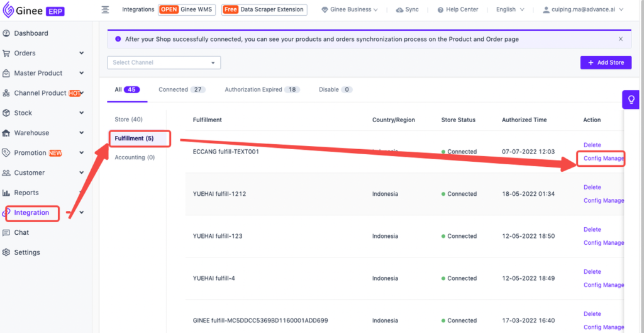Click the Ginee Business diamond icon
Image resolution: width=644 pixels, height=333 pixels.
(x=325, y=10)
